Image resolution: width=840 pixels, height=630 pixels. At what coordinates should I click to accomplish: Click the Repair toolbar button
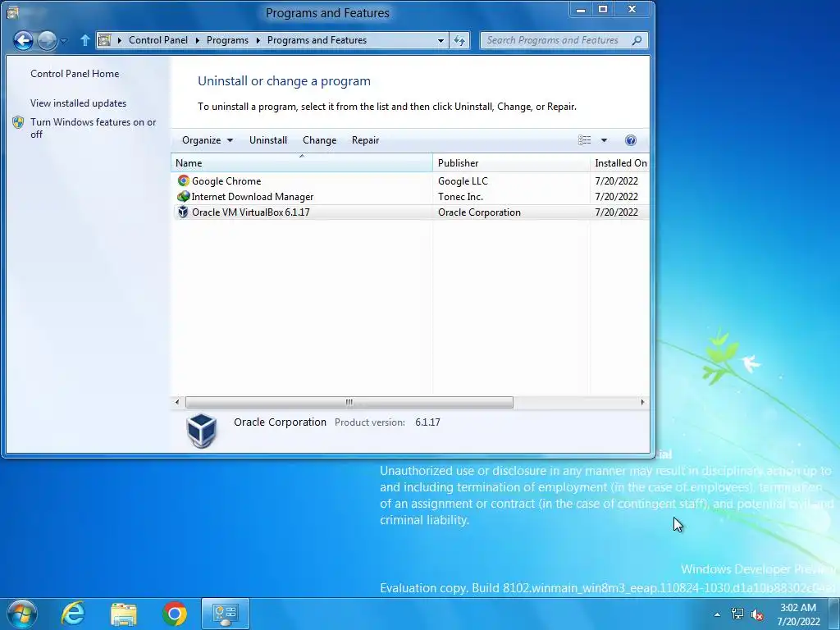[365, 139]
